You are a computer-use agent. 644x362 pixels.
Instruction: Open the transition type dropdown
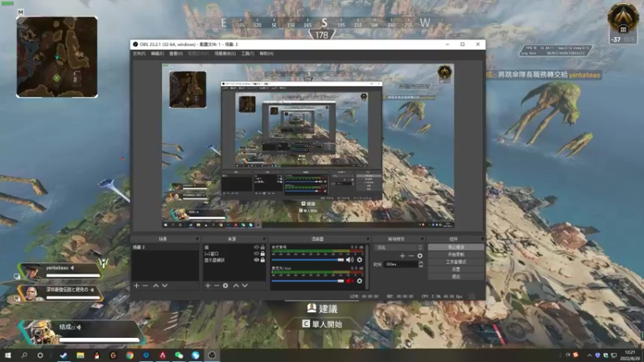click(x=398, y=248)
